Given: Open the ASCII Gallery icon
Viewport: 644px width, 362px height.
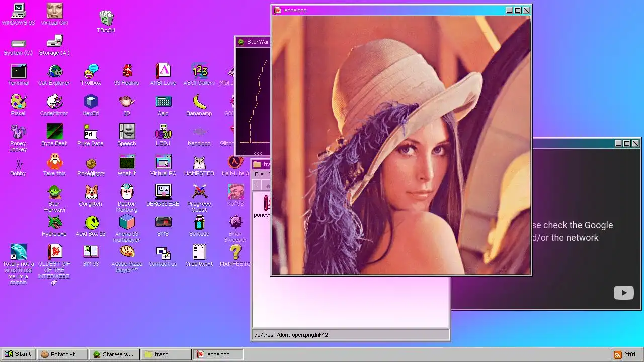Looking at the screenshot, I should [199, 74].
